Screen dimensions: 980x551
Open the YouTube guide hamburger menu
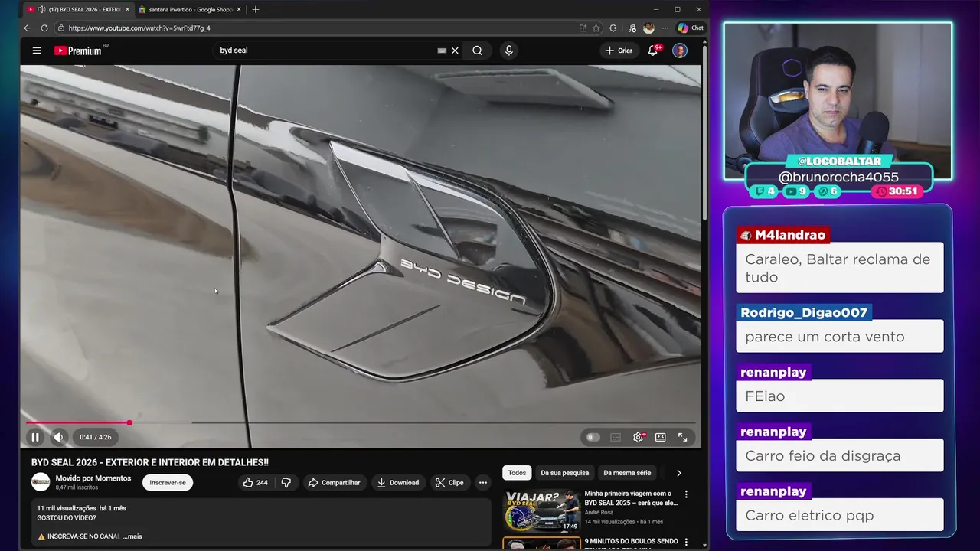37,51
